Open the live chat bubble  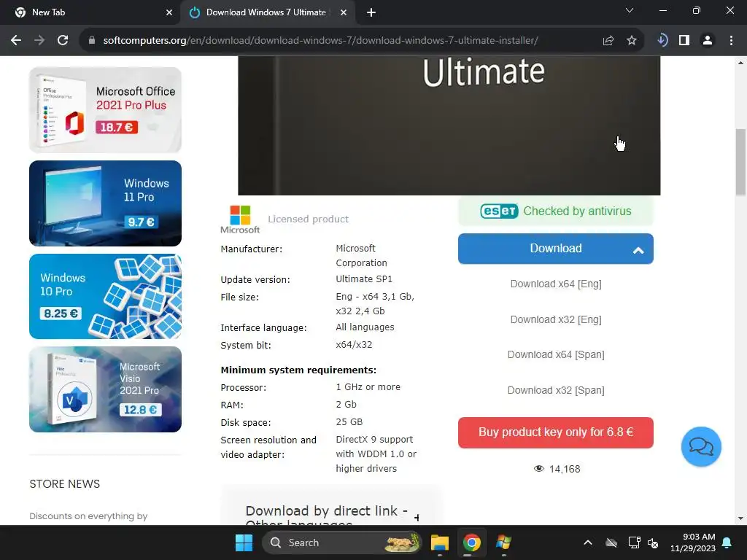point(701,447)
